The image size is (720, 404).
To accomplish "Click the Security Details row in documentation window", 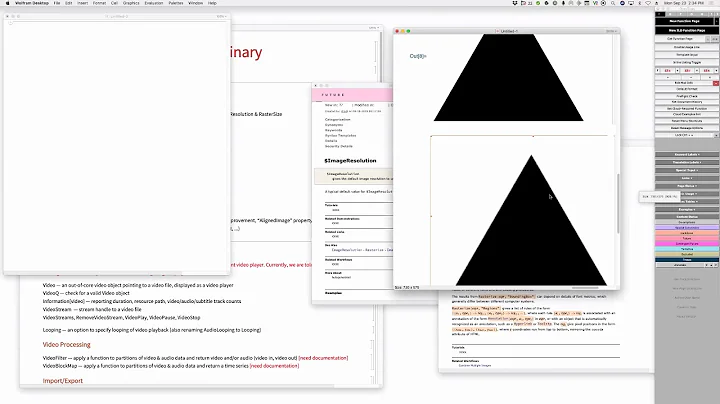I will [338, 146].
